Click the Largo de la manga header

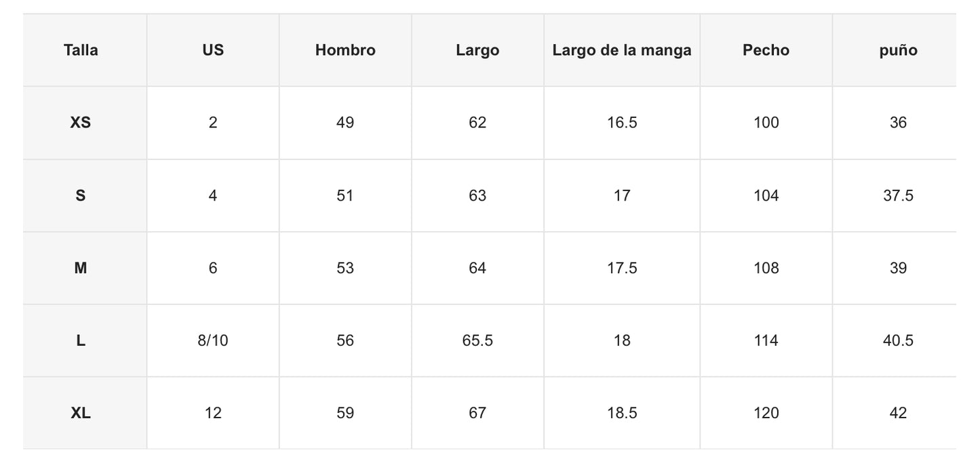(622, 50)
